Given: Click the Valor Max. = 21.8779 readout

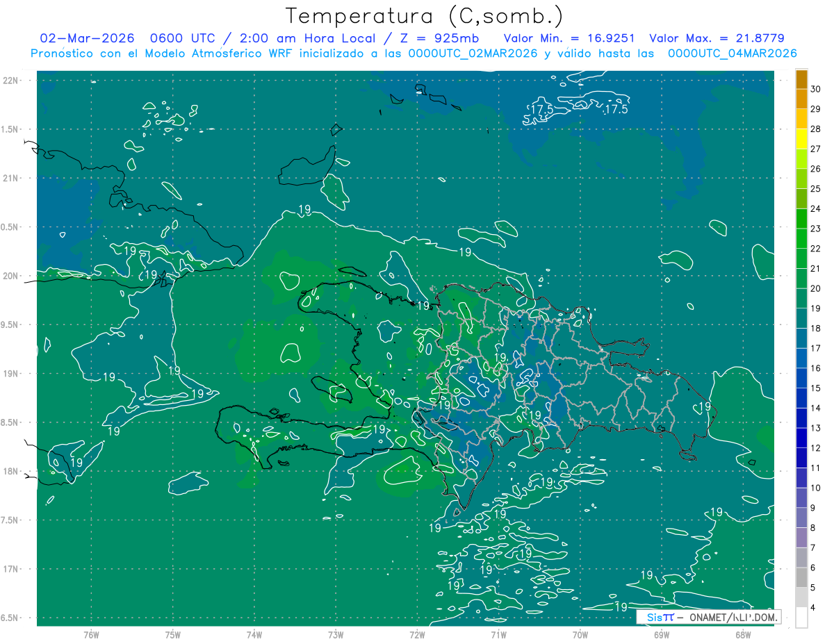Looking at the screenshot, I should coord(717,38).
